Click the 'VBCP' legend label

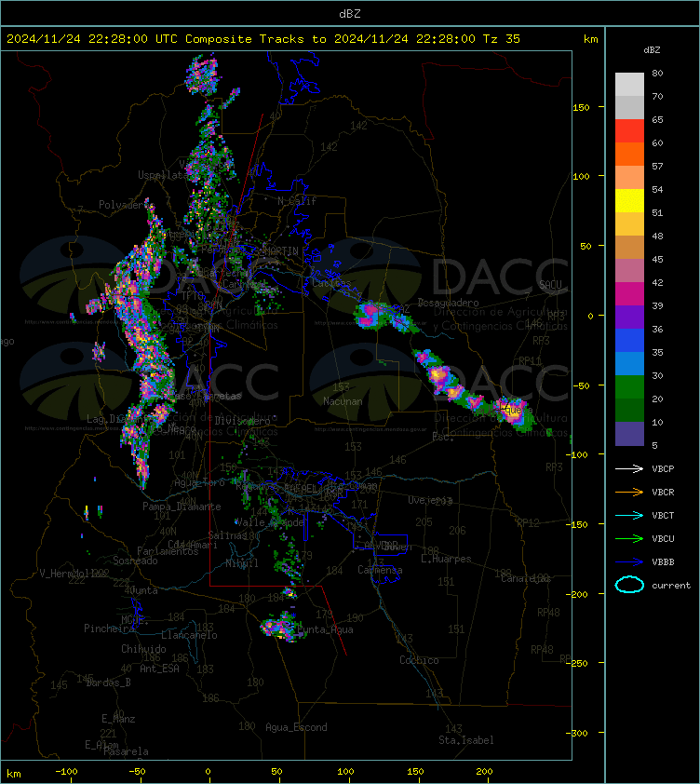[663, 468]
